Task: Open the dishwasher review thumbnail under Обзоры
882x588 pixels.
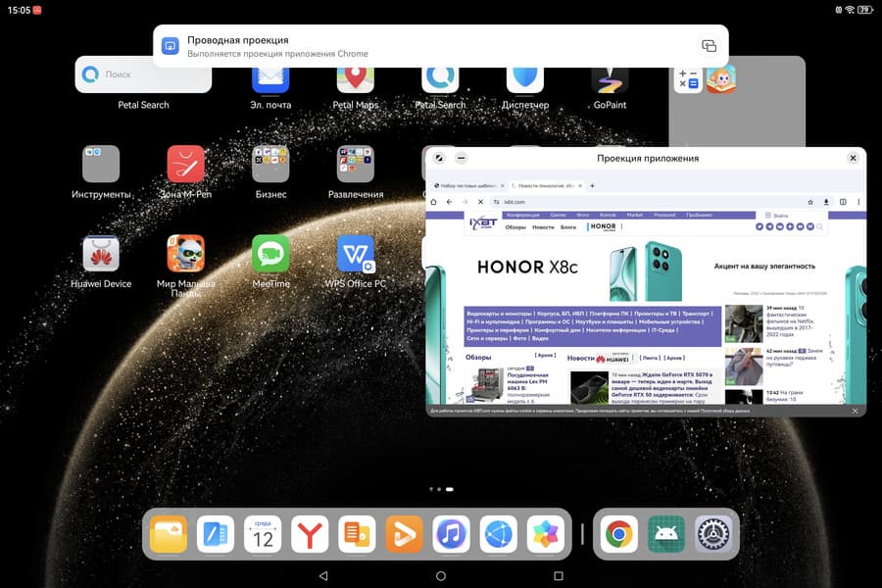Action: [485, 385]
